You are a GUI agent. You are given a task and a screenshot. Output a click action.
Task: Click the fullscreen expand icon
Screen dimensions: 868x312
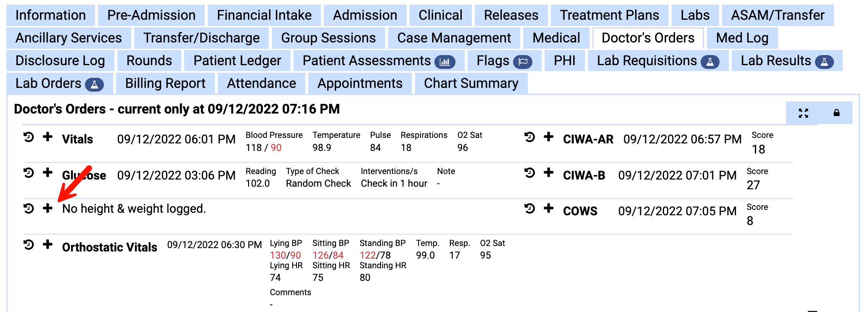803,113
